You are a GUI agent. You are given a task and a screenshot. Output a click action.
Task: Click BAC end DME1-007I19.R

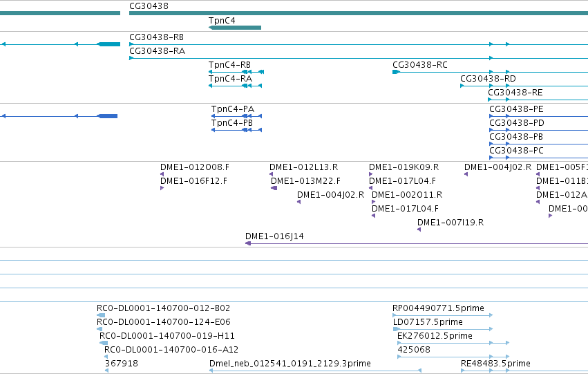tap(419, 230)
